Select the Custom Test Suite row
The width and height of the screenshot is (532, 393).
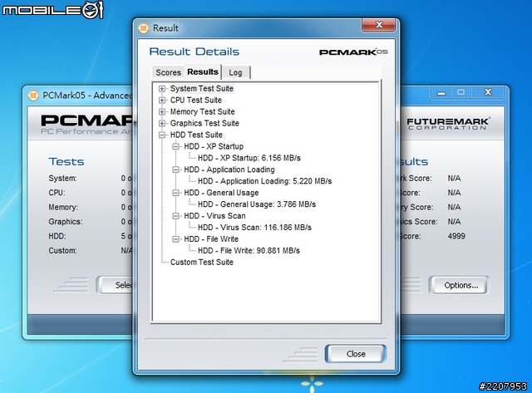click(201, 262)
